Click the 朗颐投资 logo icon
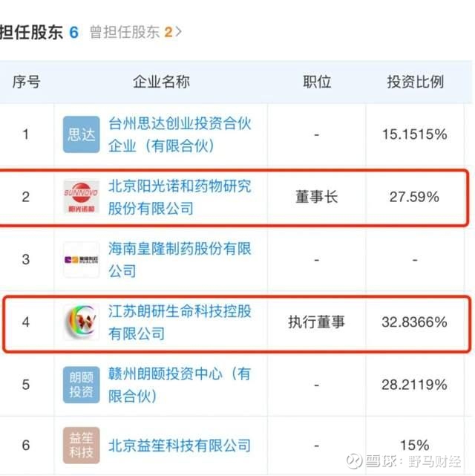This screenshot has width=475, height=476. (x=81, y=385)
